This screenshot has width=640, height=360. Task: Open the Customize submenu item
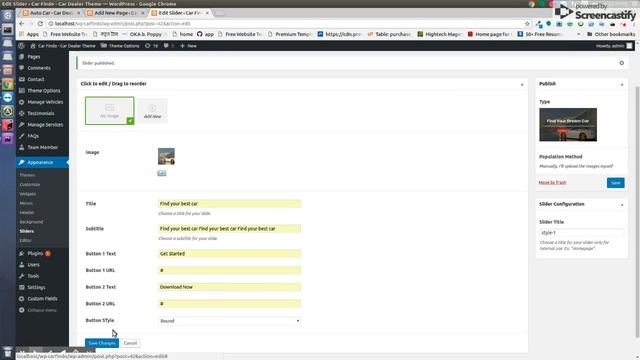(x=30, y=184)
